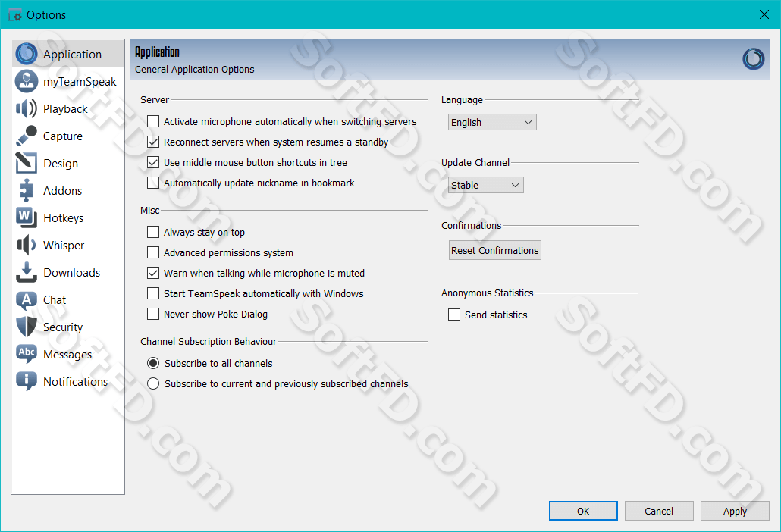Enable automatically update nickname in bookmark
This screenshot has height=532, width=781.
pyautogui.click(x=153, y=183)
